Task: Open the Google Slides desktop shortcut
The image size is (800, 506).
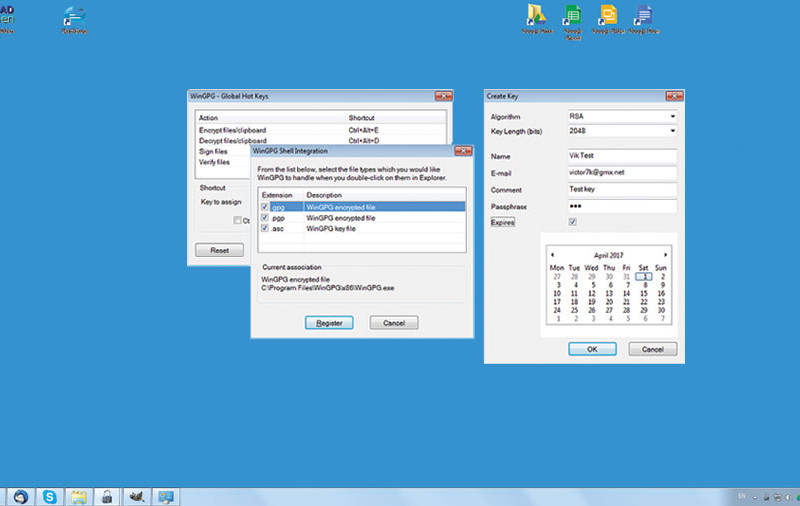Action: tap(608, 18)
